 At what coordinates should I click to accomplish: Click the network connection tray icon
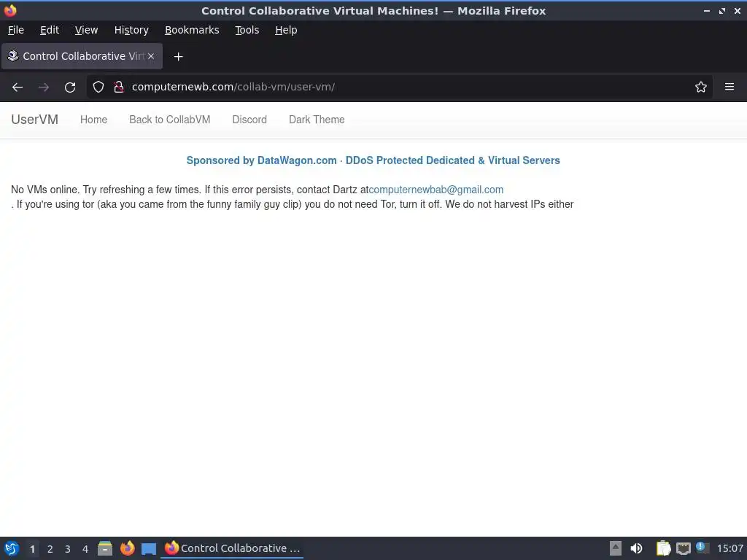683,548
